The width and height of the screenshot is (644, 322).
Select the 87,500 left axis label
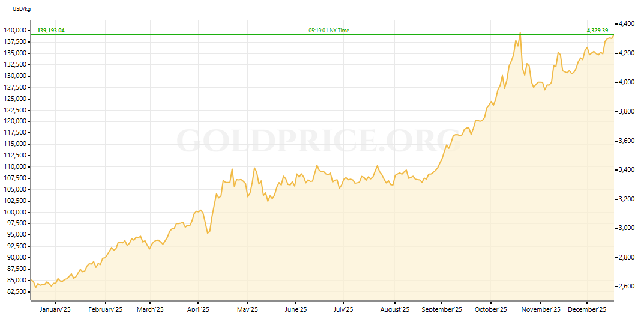coord(16,269)
